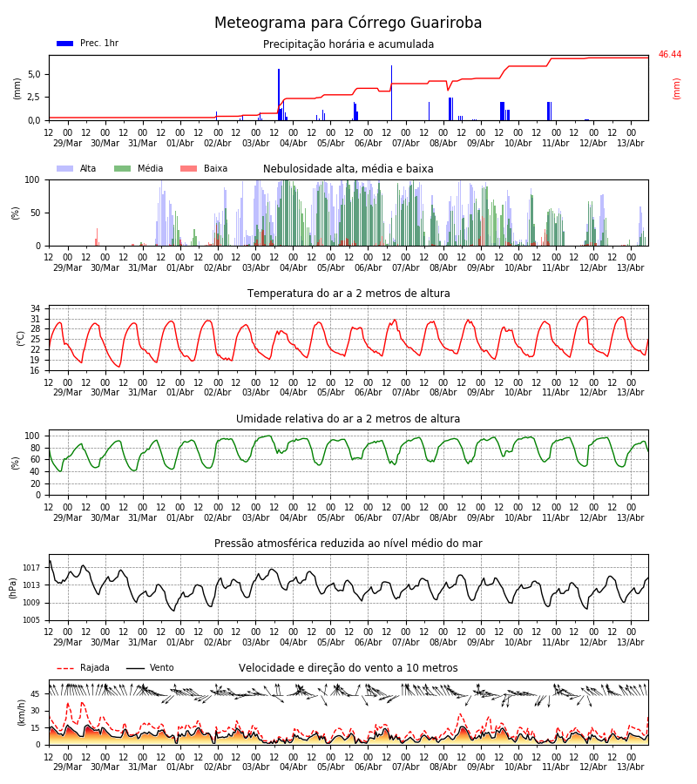Click the Precipitação horária e acumulada heading
This screenshot has width=697, height=784.
348,44
